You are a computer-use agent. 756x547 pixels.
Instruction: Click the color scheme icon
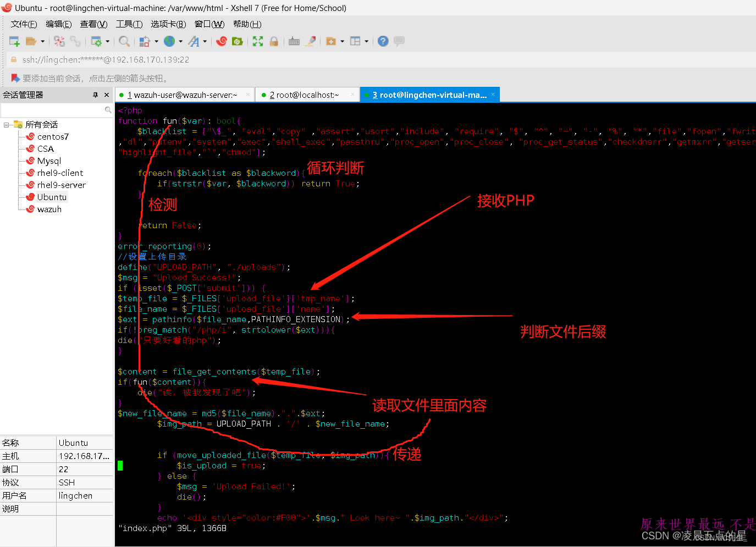pos(145,41)
